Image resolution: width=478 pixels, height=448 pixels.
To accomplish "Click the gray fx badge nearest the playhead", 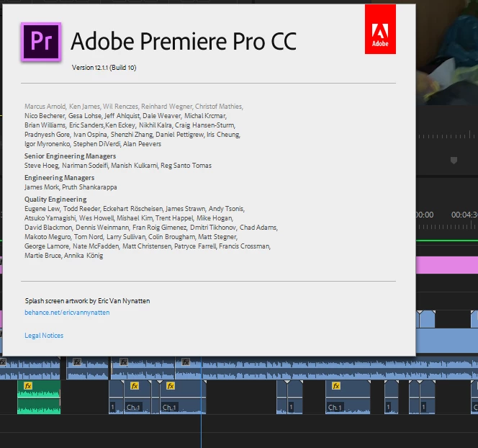I will pos(186,362).
